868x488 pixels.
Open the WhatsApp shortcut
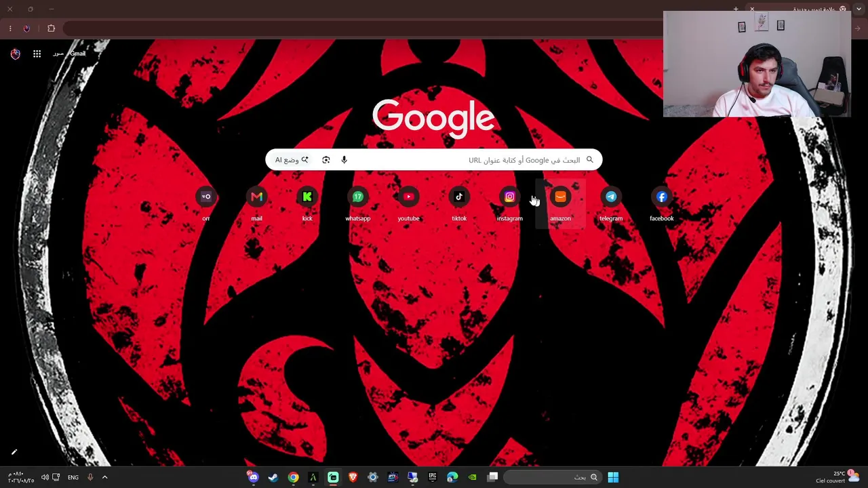pos(358,204)
